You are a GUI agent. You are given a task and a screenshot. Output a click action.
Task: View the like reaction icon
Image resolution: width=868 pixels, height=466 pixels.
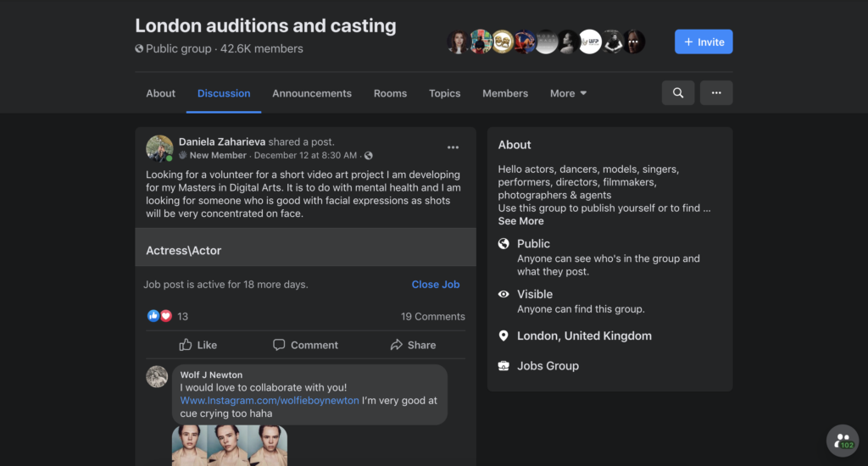(x=153, y=316)
